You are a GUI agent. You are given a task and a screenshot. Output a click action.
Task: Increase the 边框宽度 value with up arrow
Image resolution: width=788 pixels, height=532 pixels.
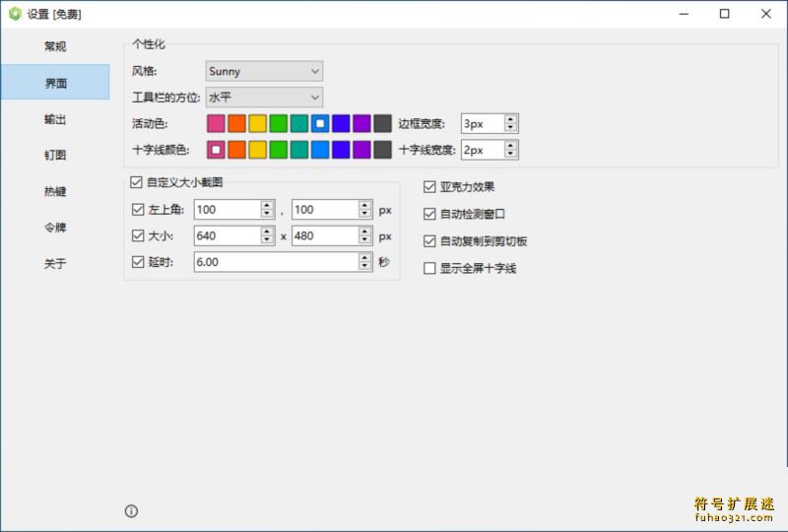click(510, 118)
